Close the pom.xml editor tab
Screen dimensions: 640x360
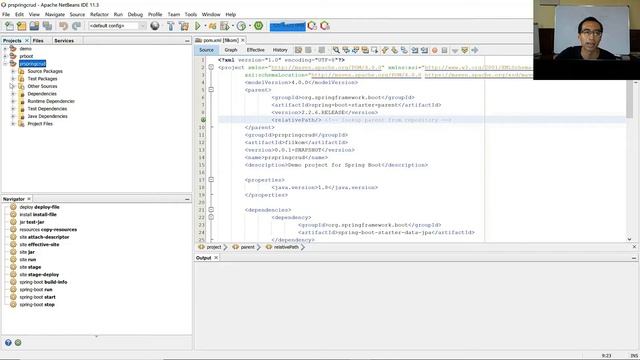(242, 40)
